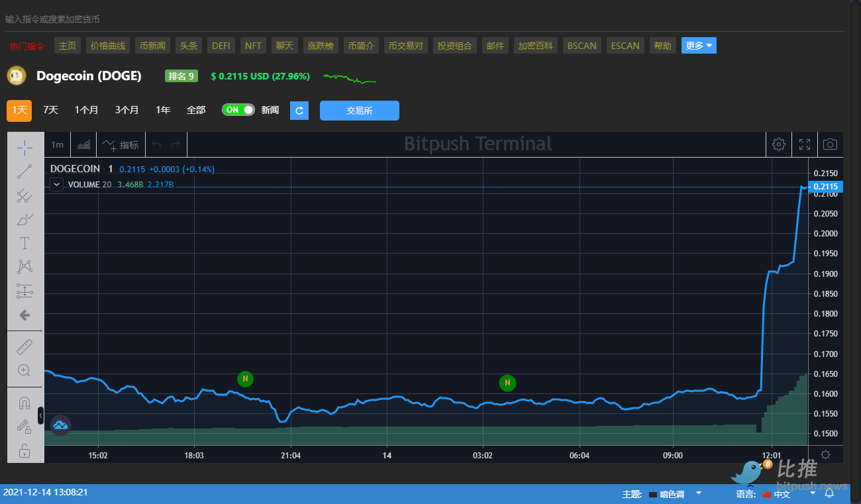This screenshot has width=861, height=504.
Task: Open the 指标 indicators menu
Action: coord(121,144)
